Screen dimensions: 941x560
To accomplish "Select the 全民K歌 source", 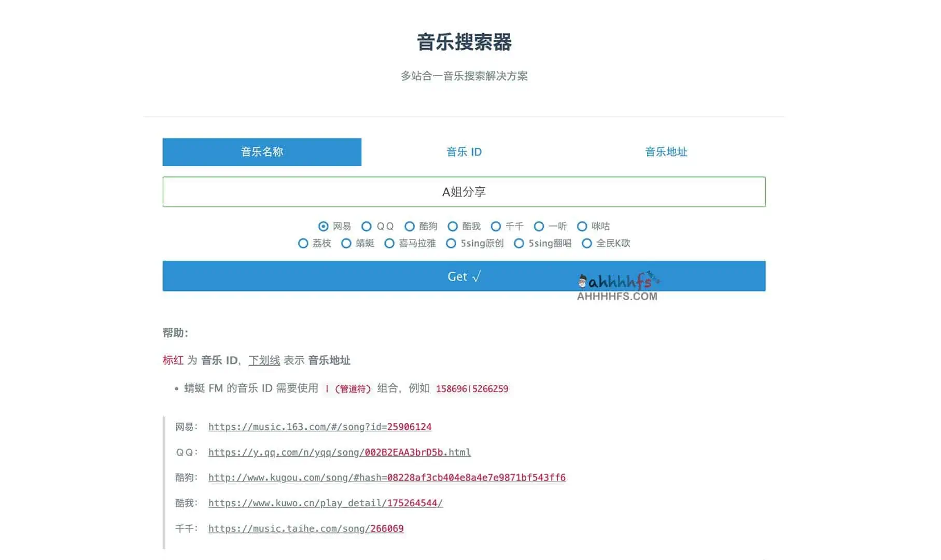I will [x=587, y=243].
